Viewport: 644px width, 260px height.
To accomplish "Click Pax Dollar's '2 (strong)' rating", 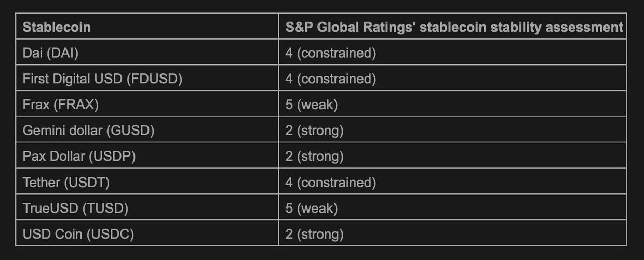I will pos(314,157).
